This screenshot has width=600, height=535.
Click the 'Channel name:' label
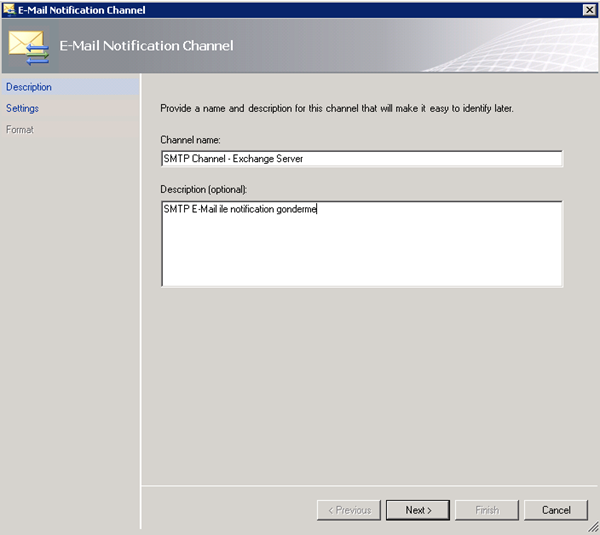190,140
